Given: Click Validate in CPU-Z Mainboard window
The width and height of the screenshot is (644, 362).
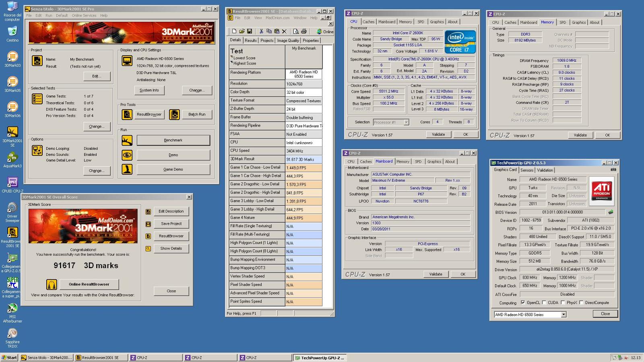Looking at the screenshot, I should pyautogui.click(x=436, y=274).
